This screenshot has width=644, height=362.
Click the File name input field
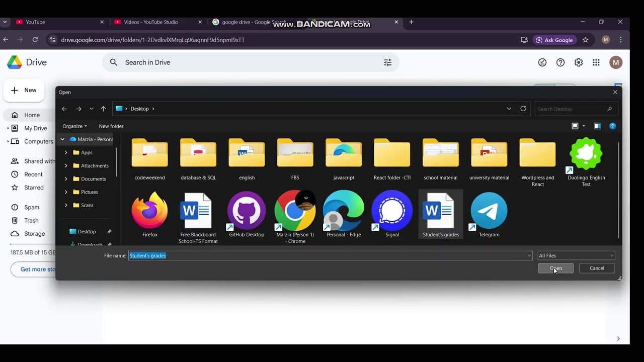click(x=330, y=255)
